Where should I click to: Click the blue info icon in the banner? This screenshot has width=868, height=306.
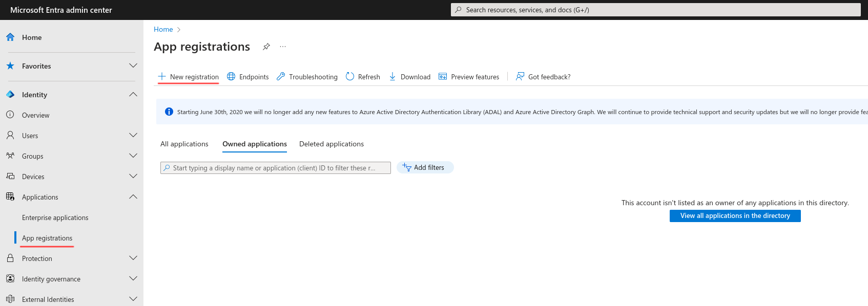click(169, 112)
